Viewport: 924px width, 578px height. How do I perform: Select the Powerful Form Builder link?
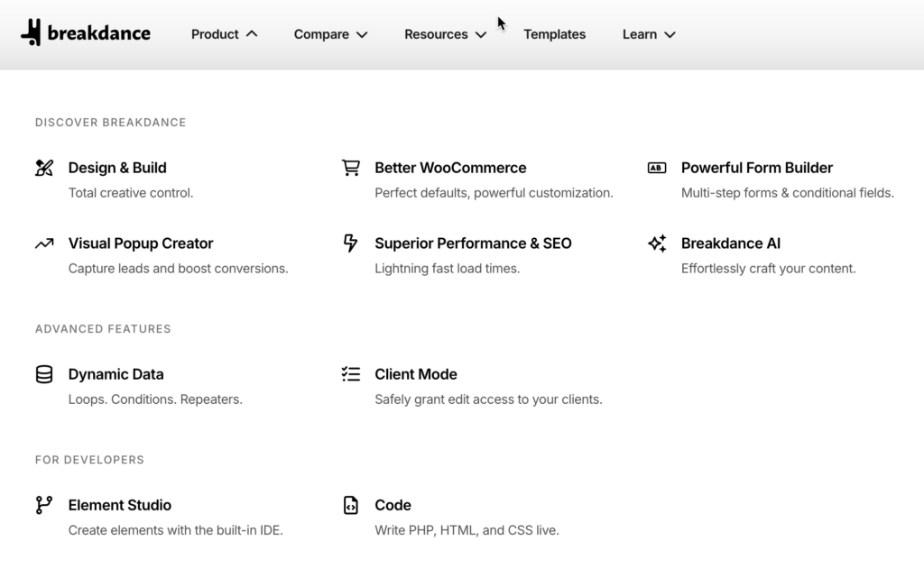(x=756, y=168)
